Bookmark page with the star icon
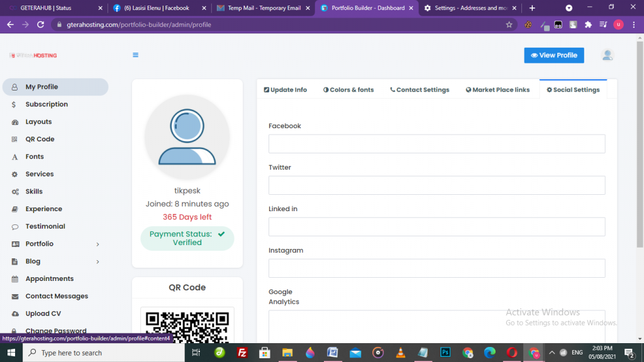The height and width of the screenshot is (362, 644). coord(509,25)
